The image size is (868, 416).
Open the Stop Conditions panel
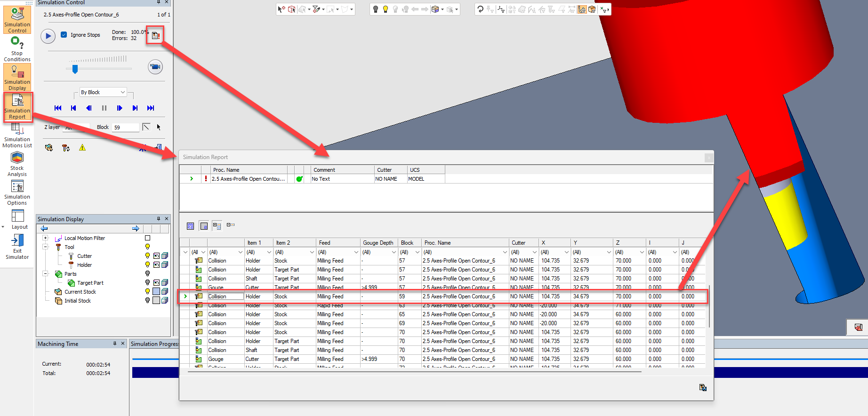17,48
